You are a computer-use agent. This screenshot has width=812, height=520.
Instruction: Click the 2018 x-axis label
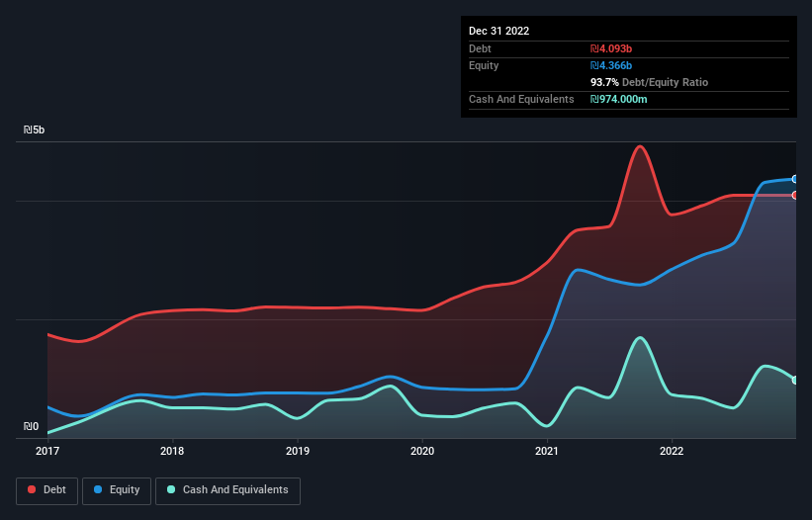(x=172, y=451)
